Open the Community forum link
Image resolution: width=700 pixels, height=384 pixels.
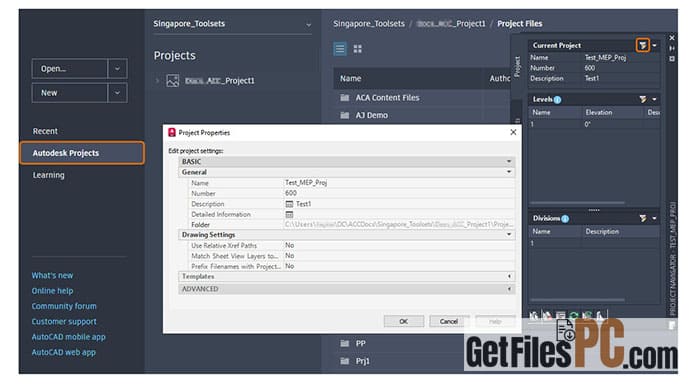coord(64,306)
